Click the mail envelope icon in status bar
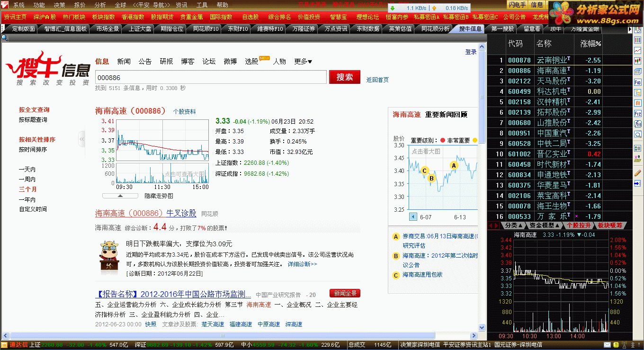Image resolution: width=644 pixels, height=350 pixels. 608,345
